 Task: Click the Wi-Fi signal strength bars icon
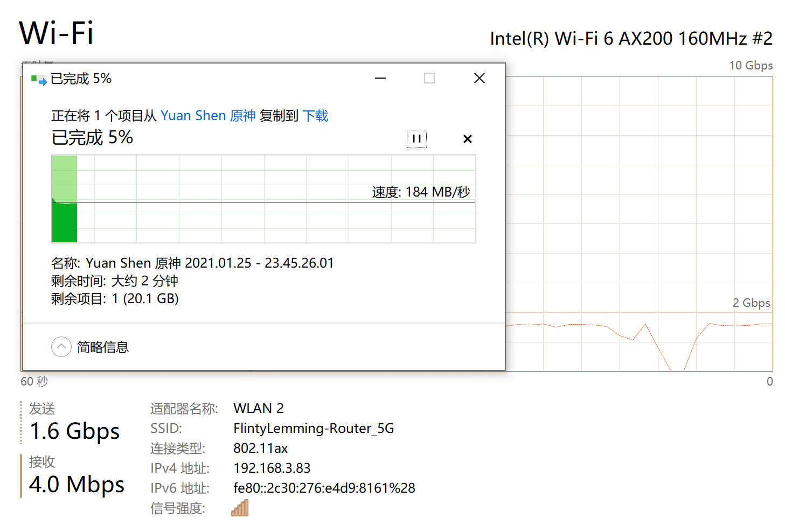coord(240,508)
